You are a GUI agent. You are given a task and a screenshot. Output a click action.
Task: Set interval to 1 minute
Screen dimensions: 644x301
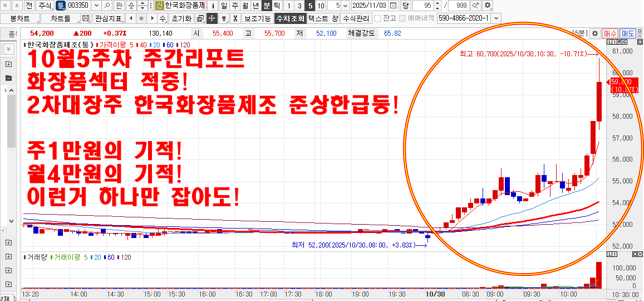289,6
